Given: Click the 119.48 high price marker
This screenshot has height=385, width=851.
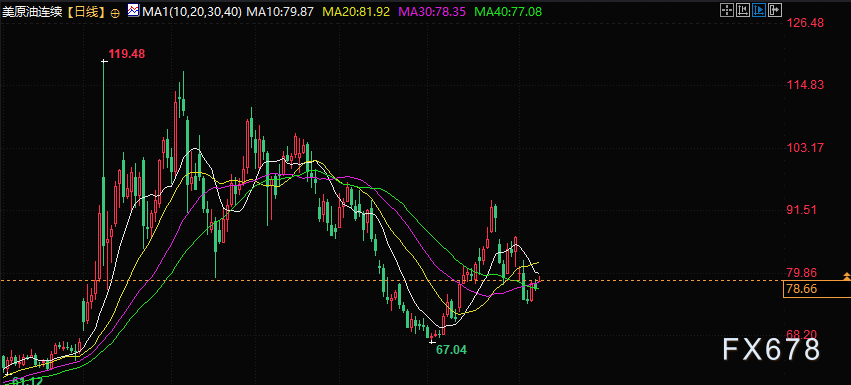Looking at the screenshot, I should [126, 54].
